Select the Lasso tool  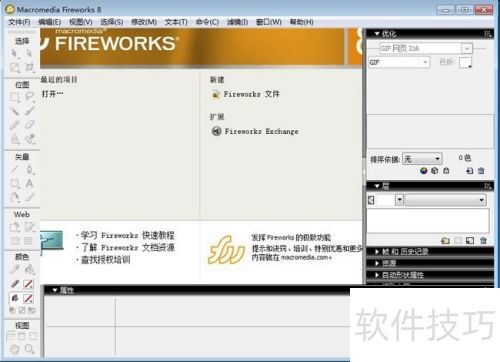pyautogui.click(x=29, y=97)
